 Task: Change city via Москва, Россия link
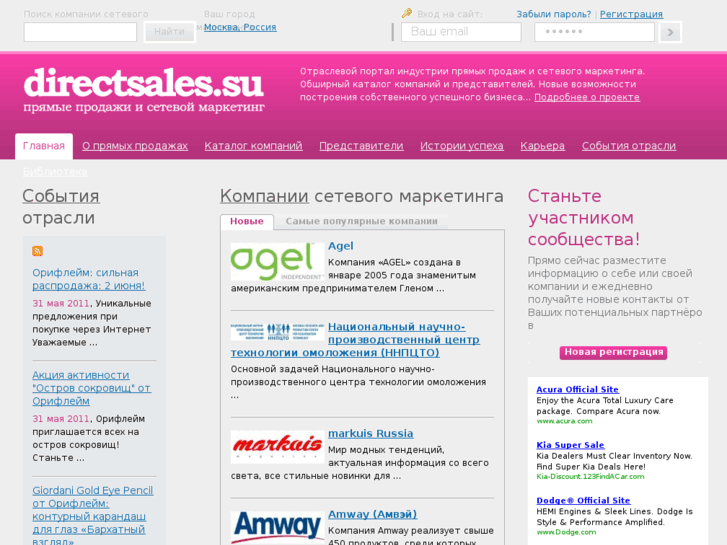(240, 27)
